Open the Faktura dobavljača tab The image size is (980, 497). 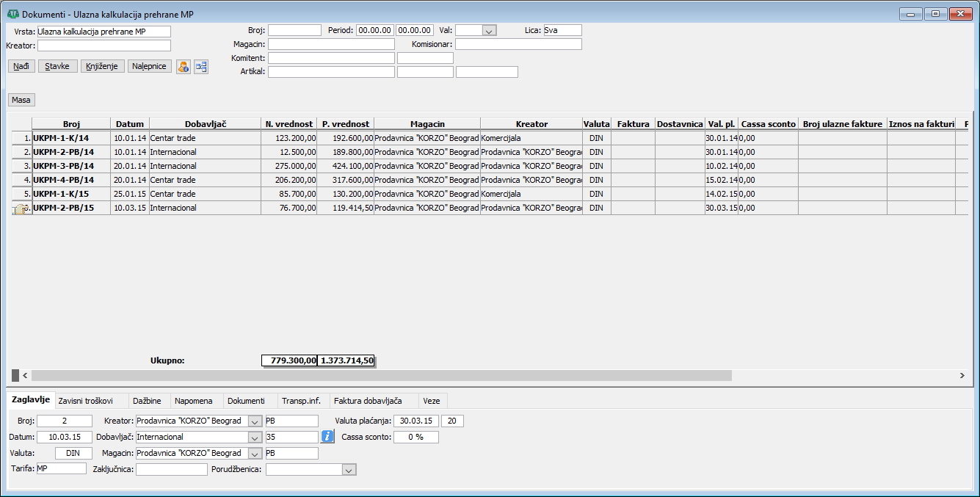point(367,401)
